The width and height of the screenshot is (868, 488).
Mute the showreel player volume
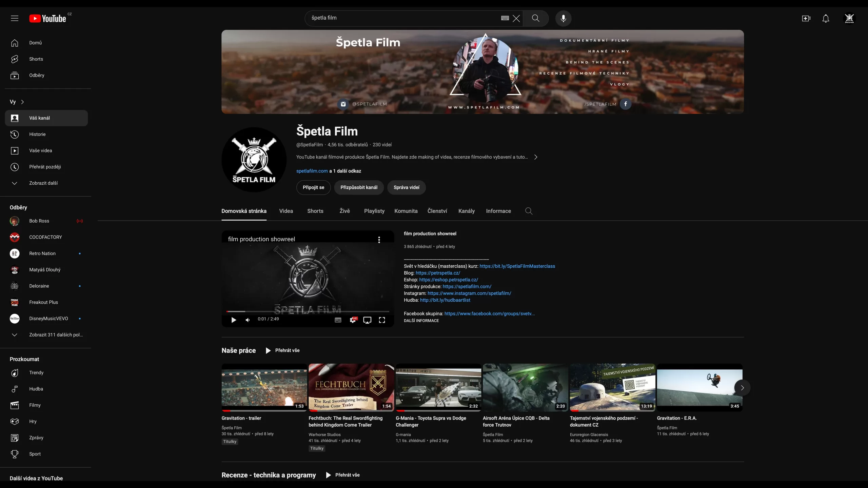coord(248,320)
